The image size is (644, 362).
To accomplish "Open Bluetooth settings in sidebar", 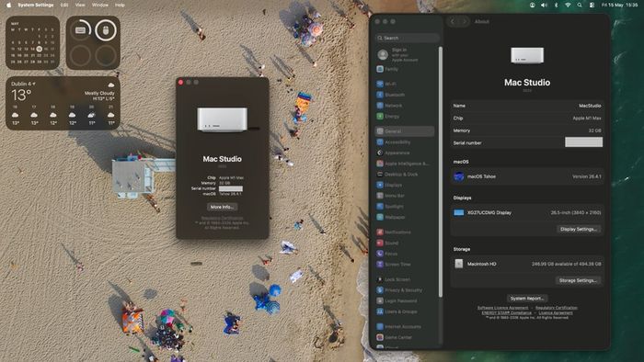I will (405, 95).
